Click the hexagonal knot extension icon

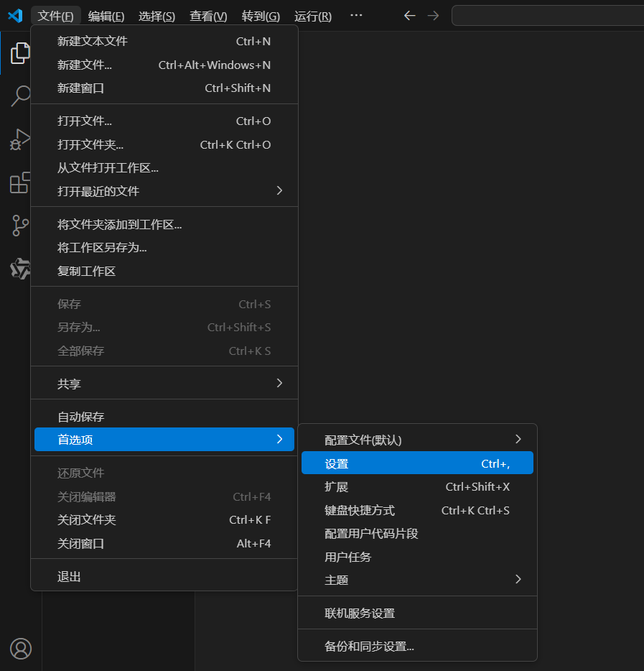pos(20,269)
